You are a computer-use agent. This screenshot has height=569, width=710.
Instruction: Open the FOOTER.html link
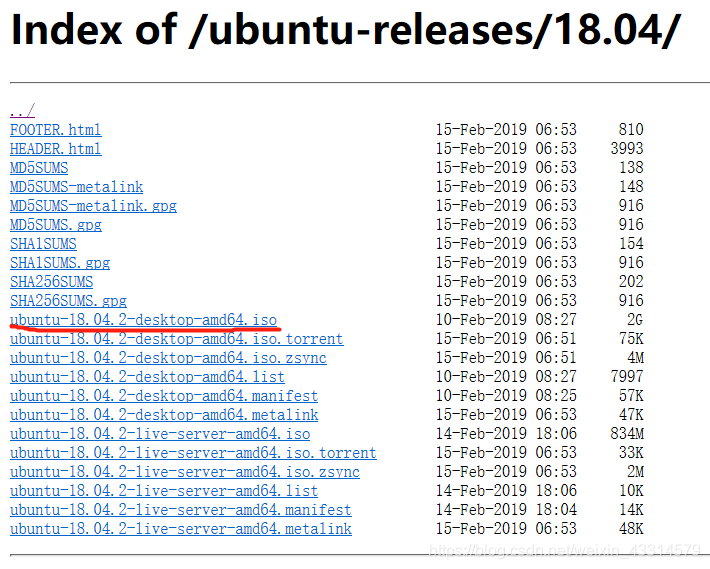pos(56,129)
